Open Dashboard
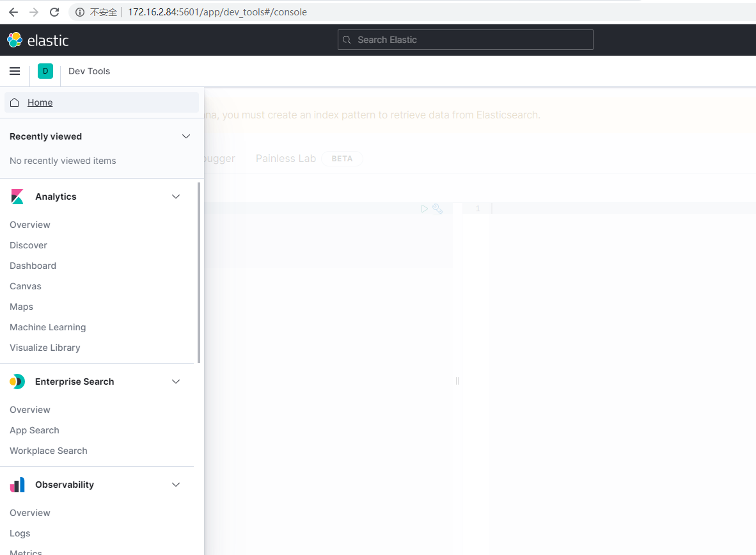 point(33,266)
